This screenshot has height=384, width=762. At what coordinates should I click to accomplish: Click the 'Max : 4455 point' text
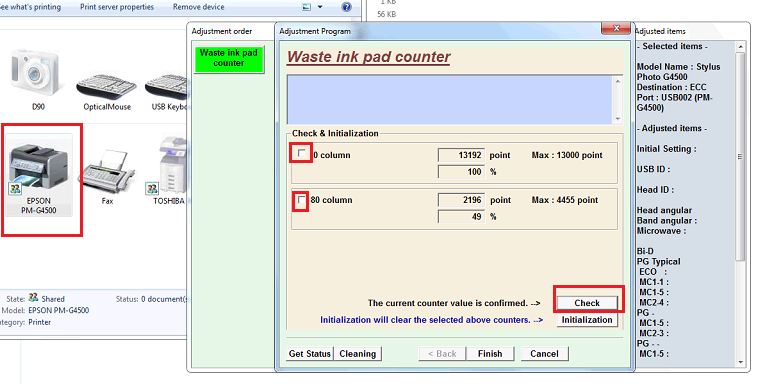565,200
